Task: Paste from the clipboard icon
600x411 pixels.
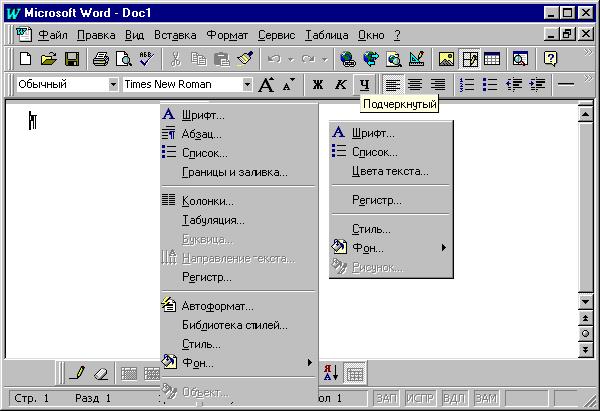Action: coord(222,59)
